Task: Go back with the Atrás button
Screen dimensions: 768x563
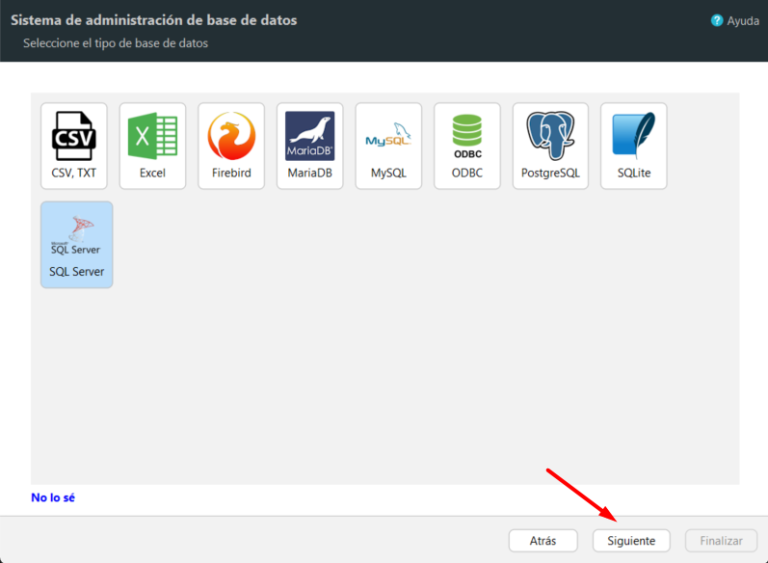Action: (x=543, y=540)
